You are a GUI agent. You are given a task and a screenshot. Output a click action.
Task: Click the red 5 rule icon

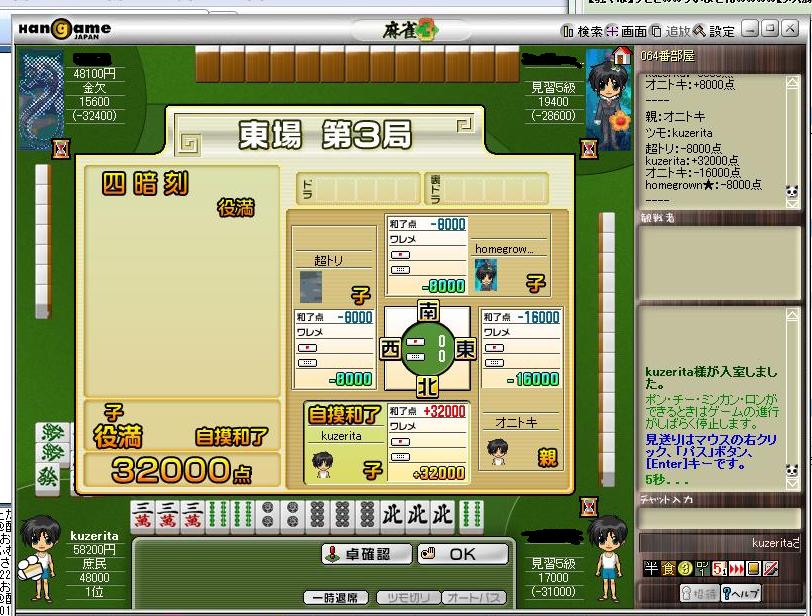point(719,568)
